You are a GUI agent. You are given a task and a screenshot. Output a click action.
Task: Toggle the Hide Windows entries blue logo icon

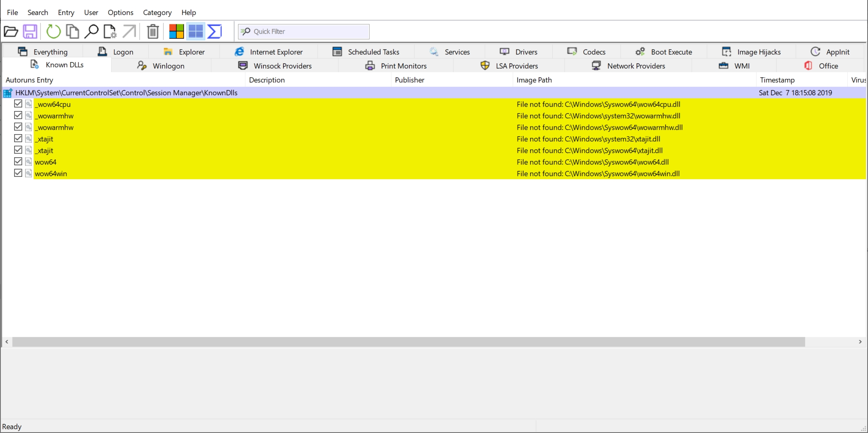click(196, 31)
